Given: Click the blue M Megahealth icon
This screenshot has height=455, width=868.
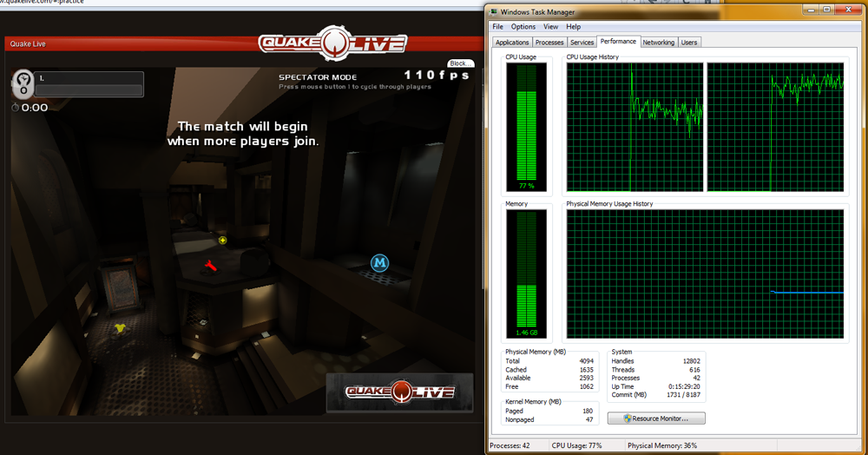Looking at the screenshot, I should click(x=379, y=262).
